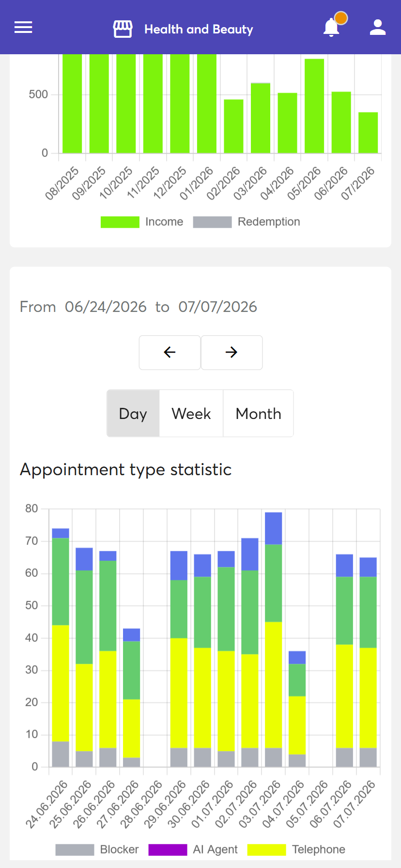Switch to the Month view
This screenshot has width=401, height=868.
click(258, 414)
